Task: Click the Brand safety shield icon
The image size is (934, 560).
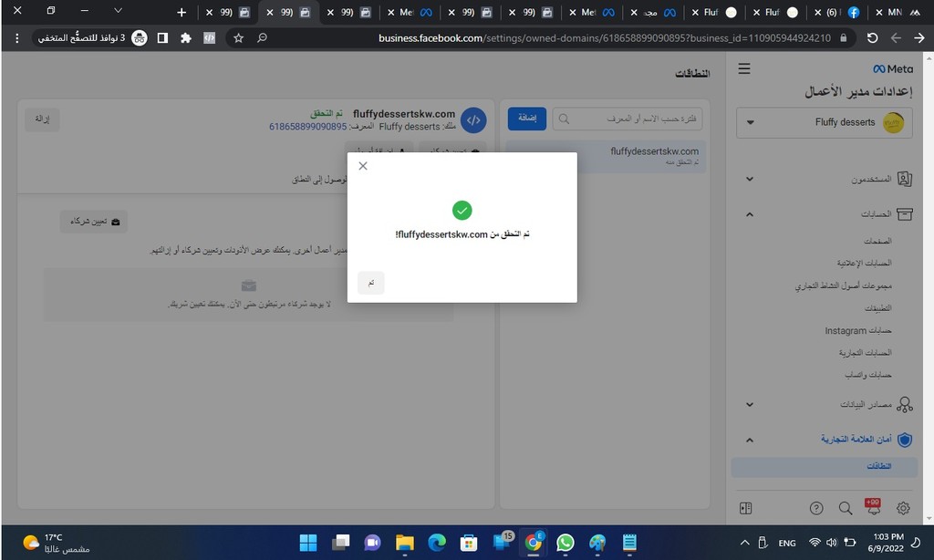Action: coord(904,440)
